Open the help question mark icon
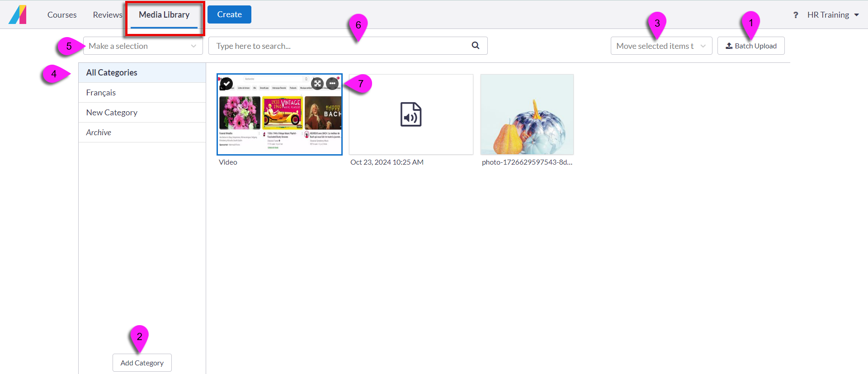 click(x=796, y=15)
